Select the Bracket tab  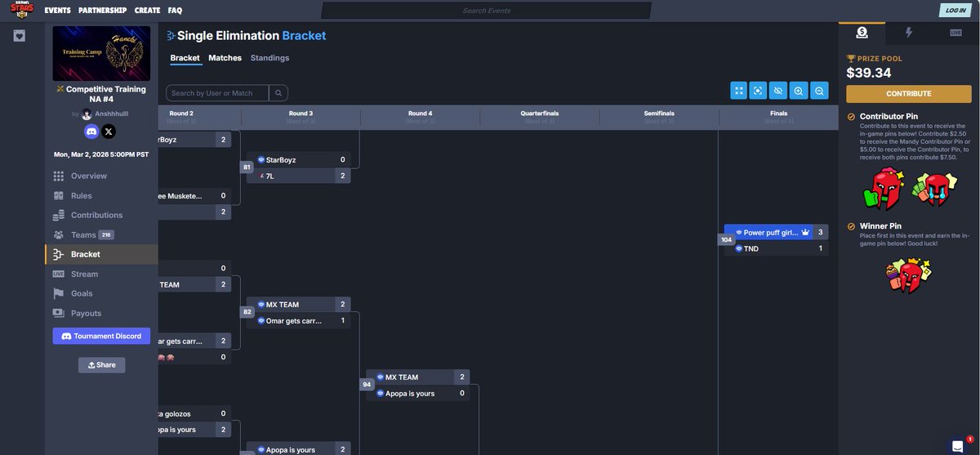[x=185, y=58]
